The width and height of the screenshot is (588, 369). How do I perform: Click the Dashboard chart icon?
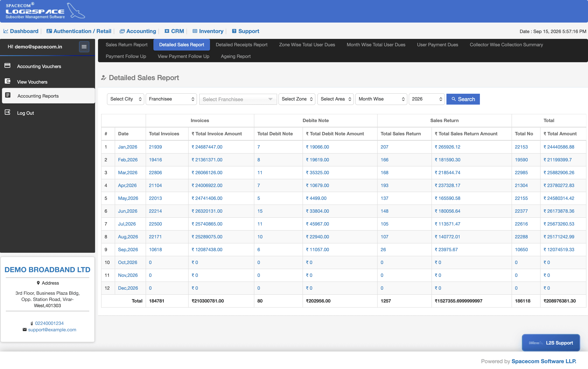tap(6, 31)
